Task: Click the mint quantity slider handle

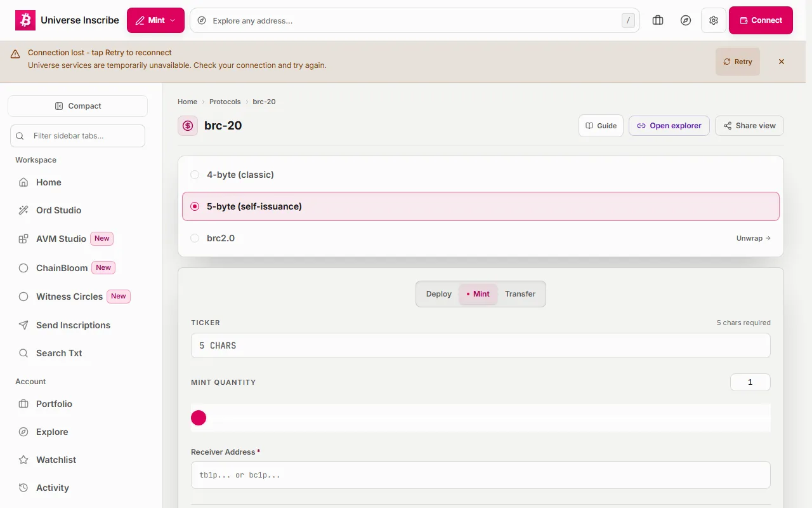Action: pyautogui.click(x=199, y=418)
